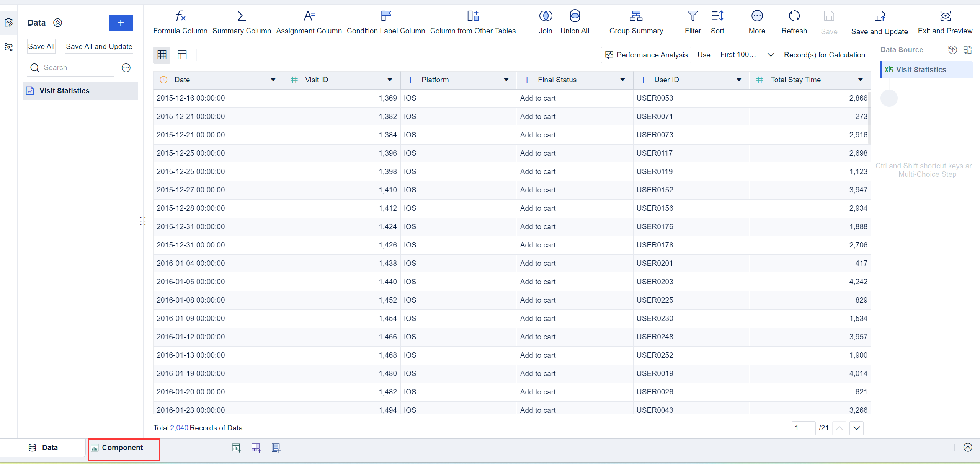Open the User ID column dropdown

pyautogui.click(x=739, y=80)
